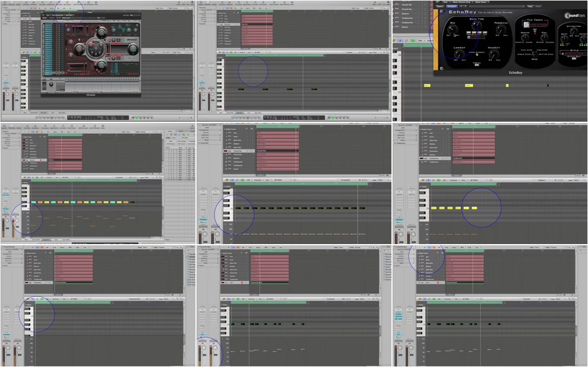Click the Saturation knob in EchoBoy
Image resolution: width=588 pixels, height=367 pixels.
[574, 31]
